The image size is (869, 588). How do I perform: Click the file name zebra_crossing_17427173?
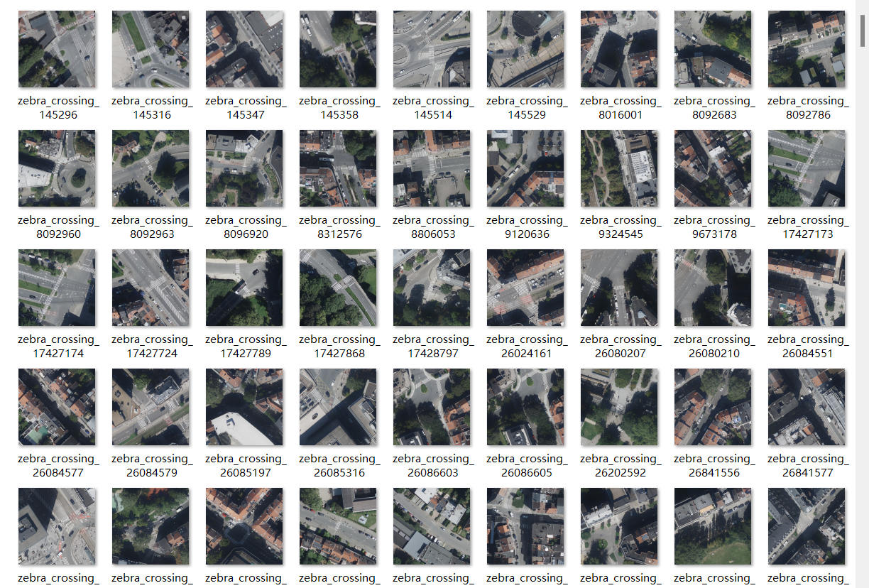pyautogui.click(x=809, y=227)
